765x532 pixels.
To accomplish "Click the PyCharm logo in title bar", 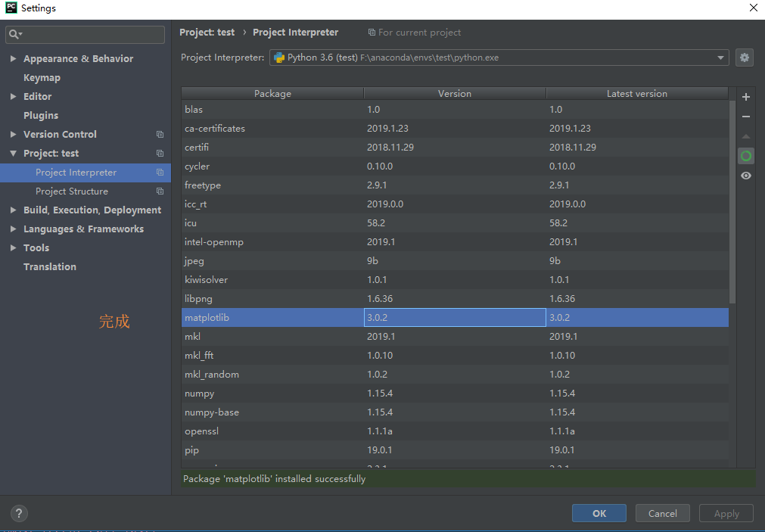I will point(11,8).
